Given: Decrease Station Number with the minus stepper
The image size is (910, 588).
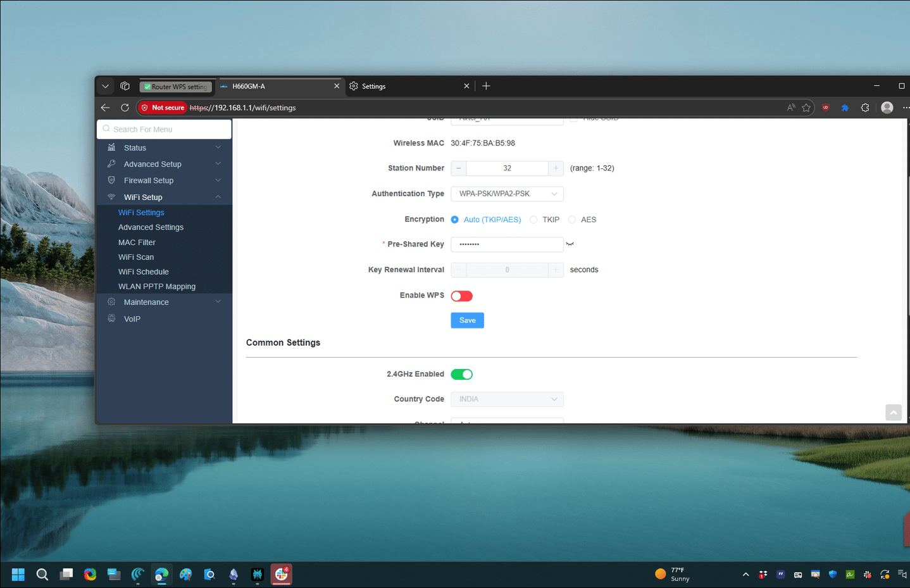Looking at the screenshot, I should (459, 168).
